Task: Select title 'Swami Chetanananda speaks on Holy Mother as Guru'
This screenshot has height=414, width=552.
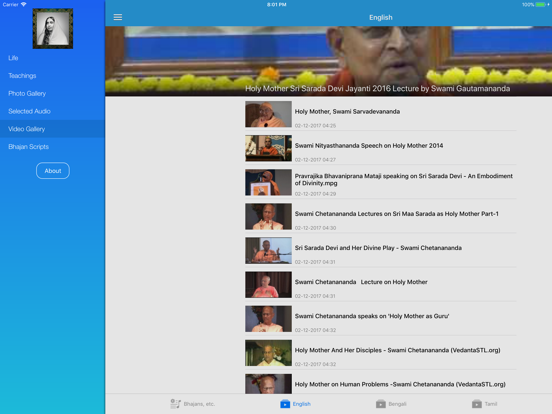Action: pos(372,316)
